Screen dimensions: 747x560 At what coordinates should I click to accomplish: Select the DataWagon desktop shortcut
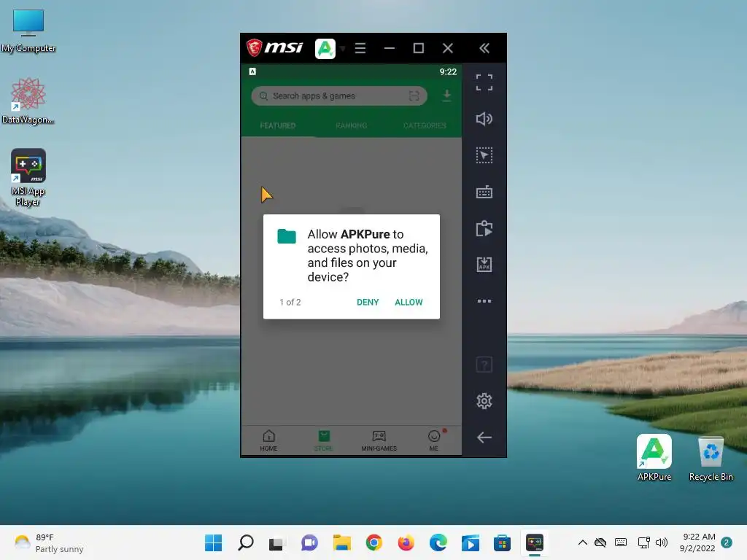point(28,101)
